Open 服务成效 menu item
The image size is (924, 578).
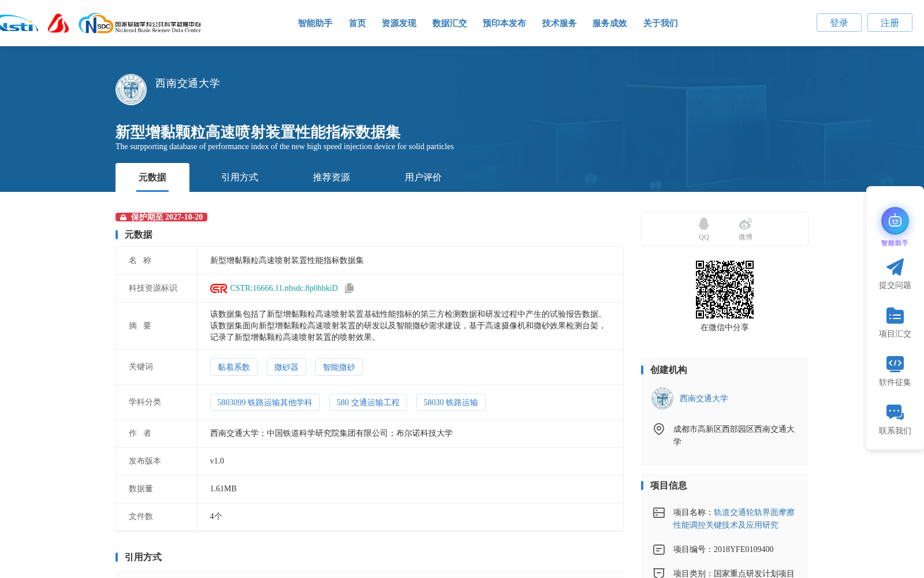click(x=610, y=23)
